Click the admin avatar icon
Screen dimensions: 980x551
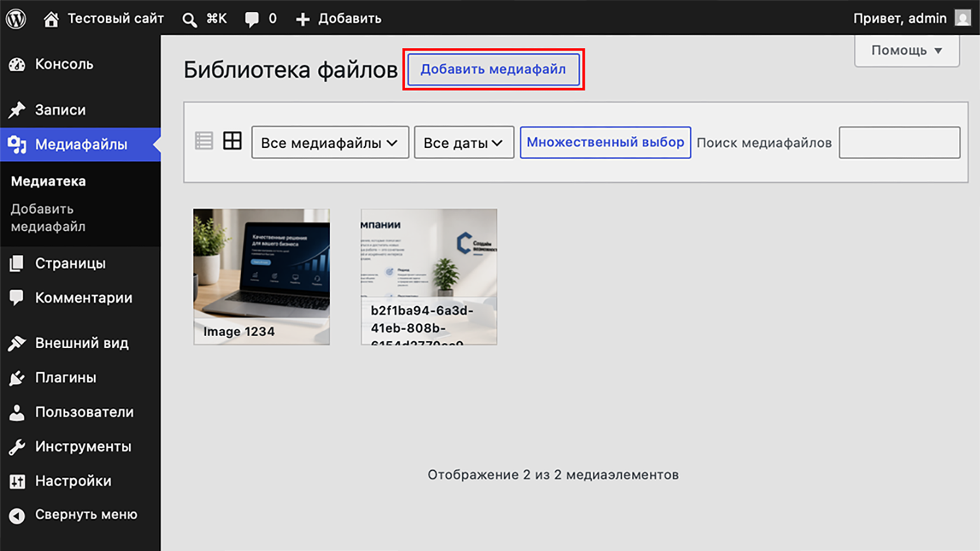click(963, 18)
